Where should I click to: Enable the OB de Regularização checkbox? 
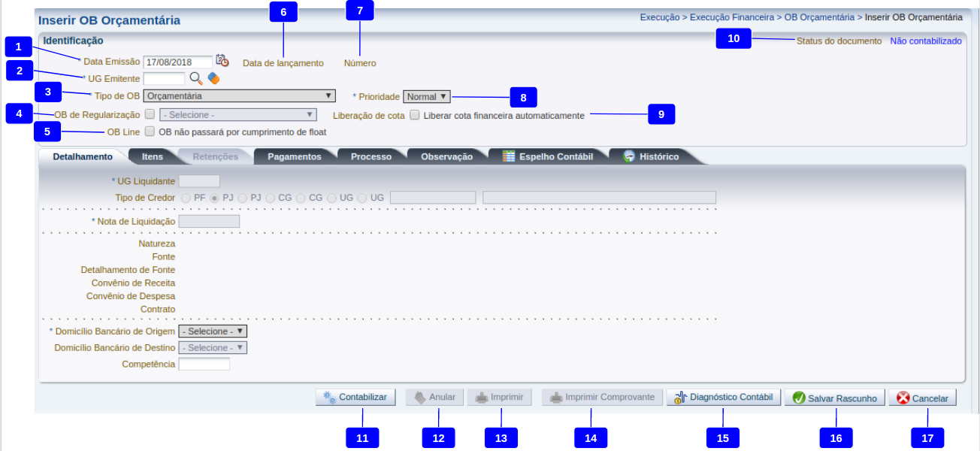(150, 115)
